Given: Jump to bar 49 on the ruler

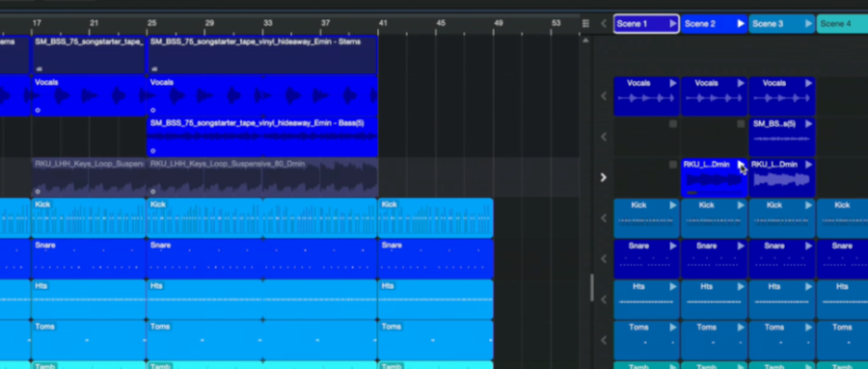Looking at the screenshot, I should [499, 23].
